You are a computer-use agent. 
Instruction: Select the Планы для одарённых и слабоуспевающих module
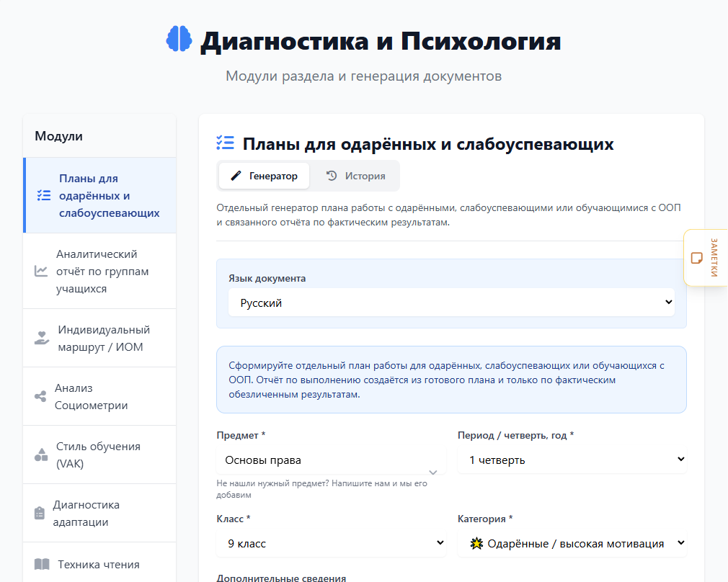[x=99, y=195]
